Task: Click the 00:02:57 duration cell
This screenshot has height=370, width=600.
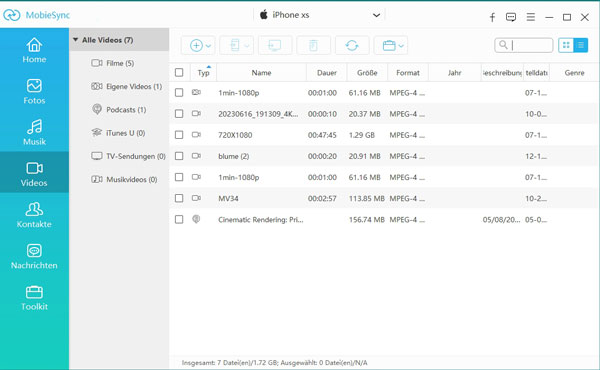Action: tap(322, 199)
